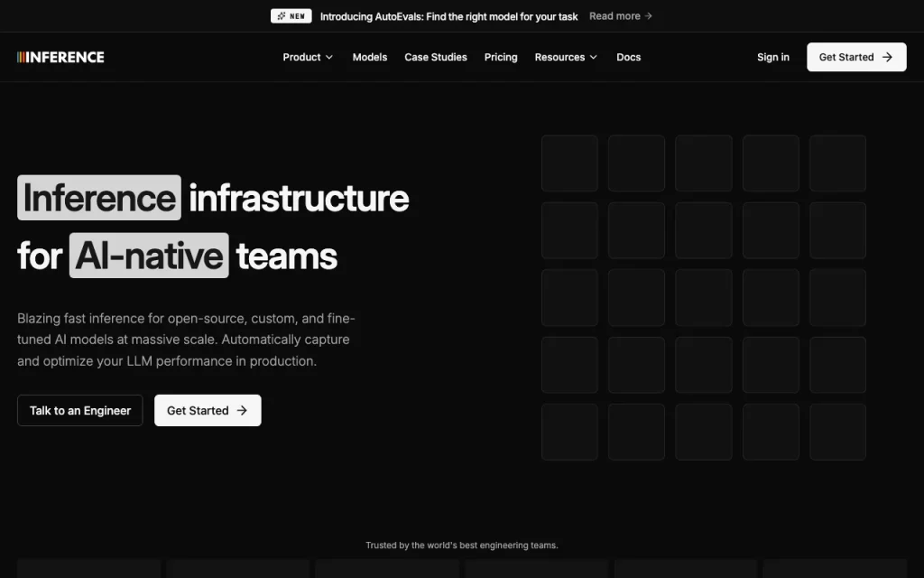
Task: Open the Docs link
Action: coord(628,57)
